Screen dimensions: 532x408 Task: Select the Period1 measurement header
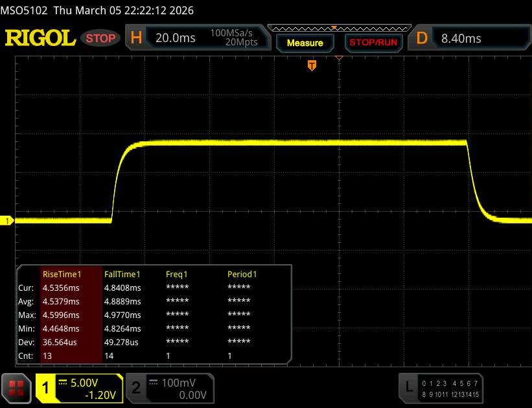tap(242, 274)
